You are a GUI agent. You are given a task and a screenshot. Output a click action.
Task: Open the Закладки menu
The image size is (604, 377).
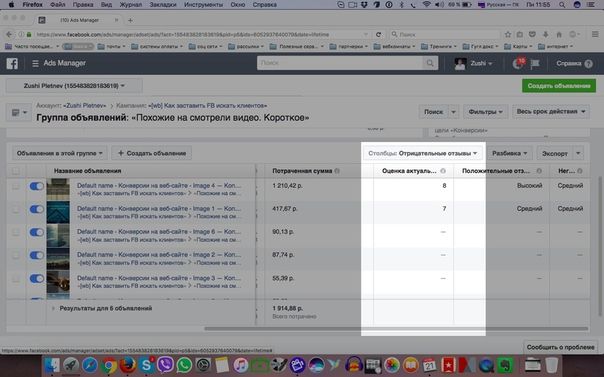pos(163,5)
